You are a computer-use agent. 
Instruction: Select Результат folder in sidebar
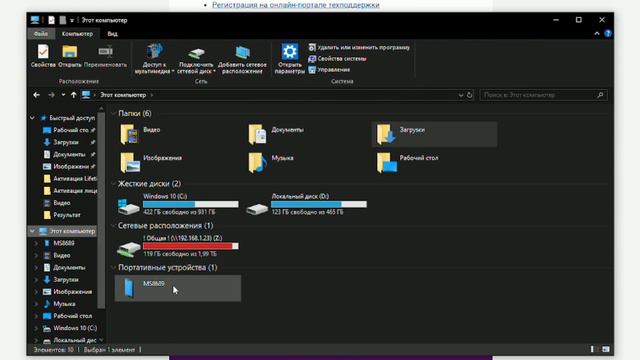pos(62,215)
